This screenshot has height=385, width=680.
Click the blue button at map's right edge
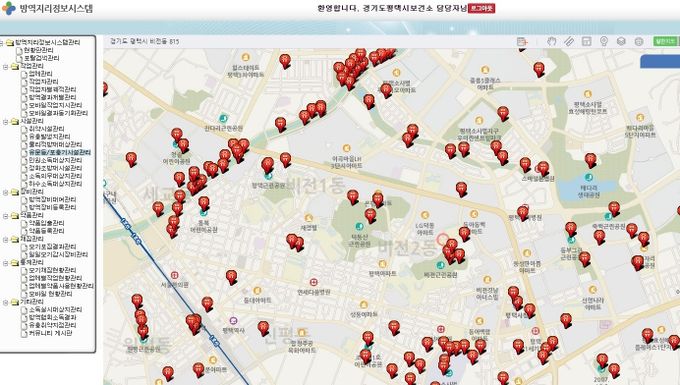[660, 61]
